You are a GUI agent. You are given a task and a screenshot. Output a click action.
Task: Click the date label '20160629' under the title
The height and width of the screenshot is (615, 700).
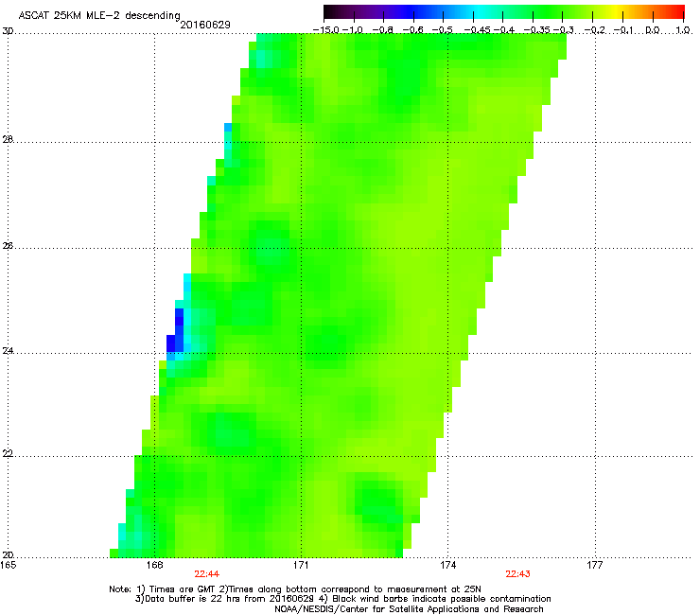point(205,25)
